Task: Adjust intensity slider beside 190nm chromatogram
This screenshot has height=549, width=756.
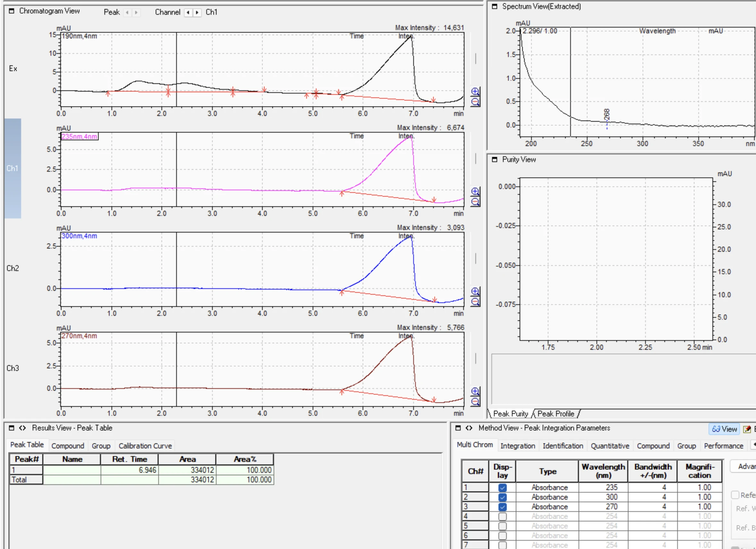Action: click(476, 59)
